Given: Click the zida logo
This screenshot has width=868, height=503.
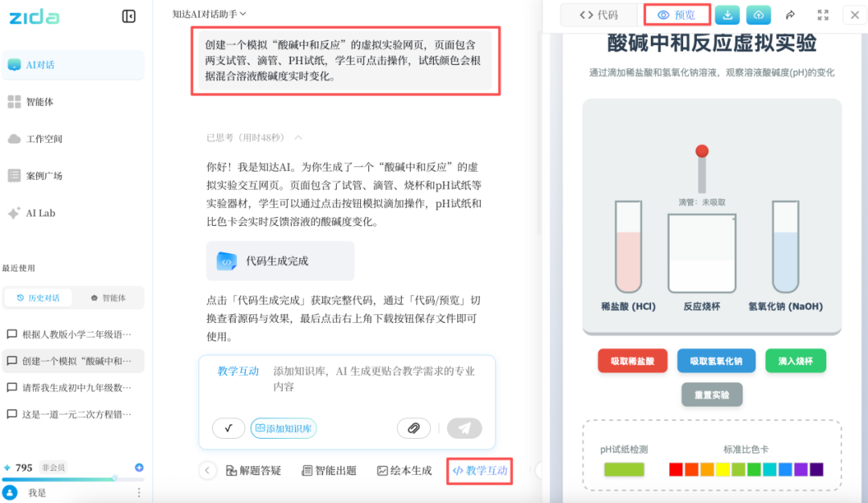Looking at the screenshot, I should click(35, 17).
